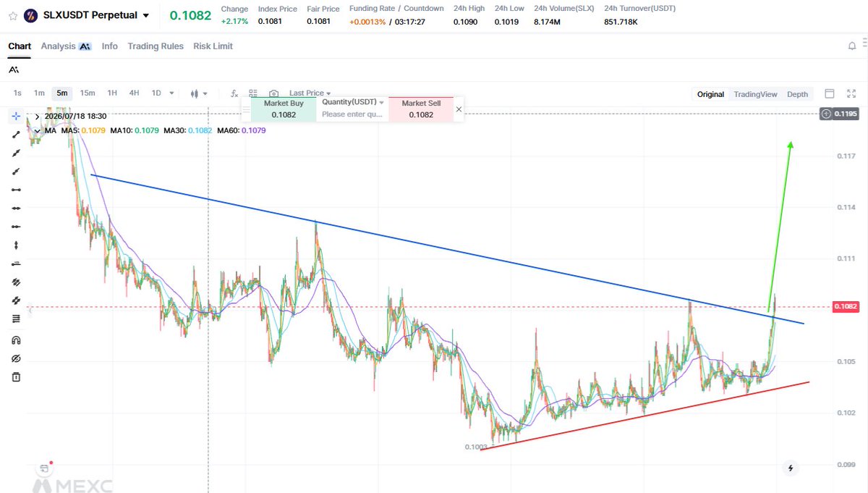868x493 pixels.
Task: Select the vertical line drawing tool
Action: 16,245
